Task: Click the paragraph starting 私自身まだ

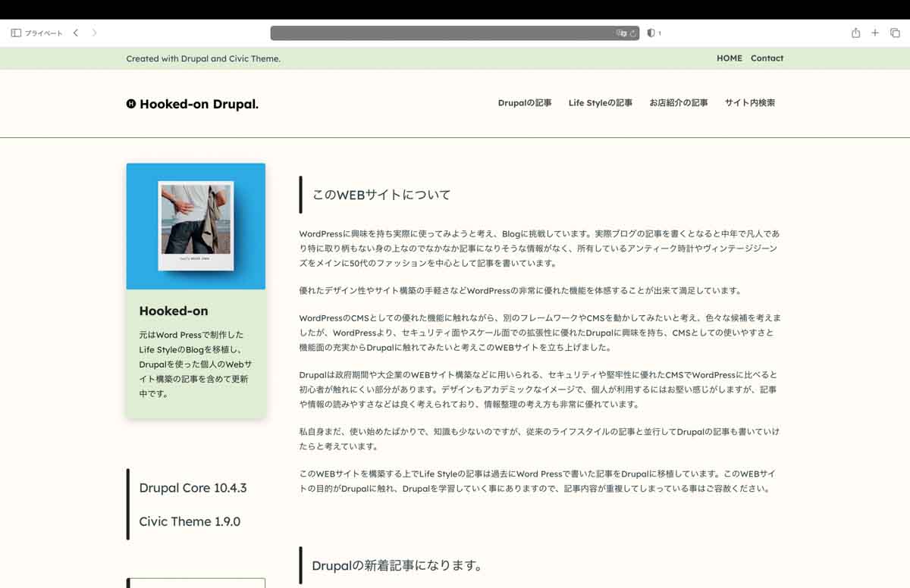Action: tap(539, 439)
